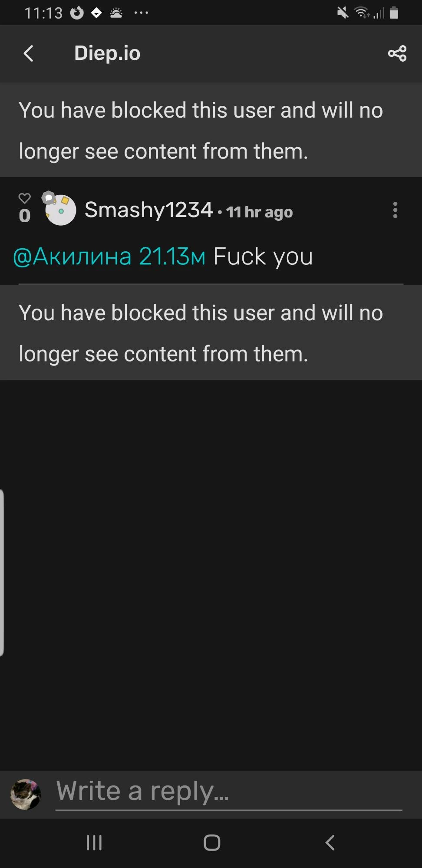Open the @Акилина 21.13м mention link
This screenshot has height=868, width=422.
[109, 256]
